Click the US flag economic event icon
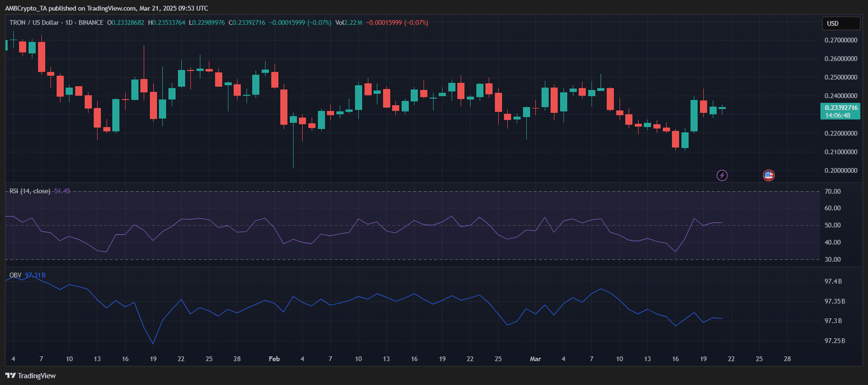Screen dimensions: 868x385 click(768, 175)
